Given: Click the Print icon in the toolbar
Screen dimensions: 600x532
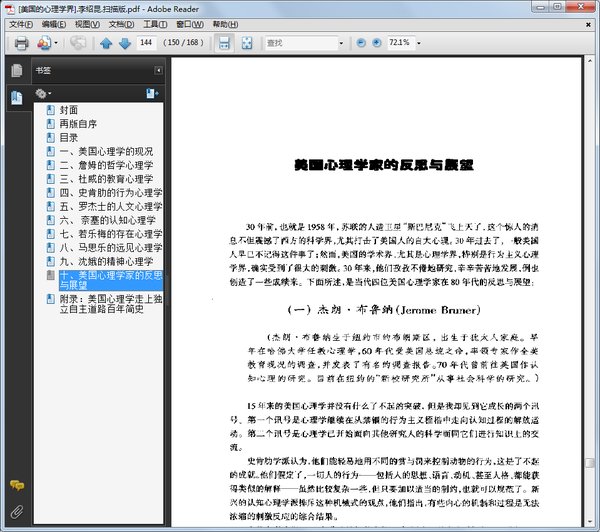Looking at the screenshot, I should 21,43.
